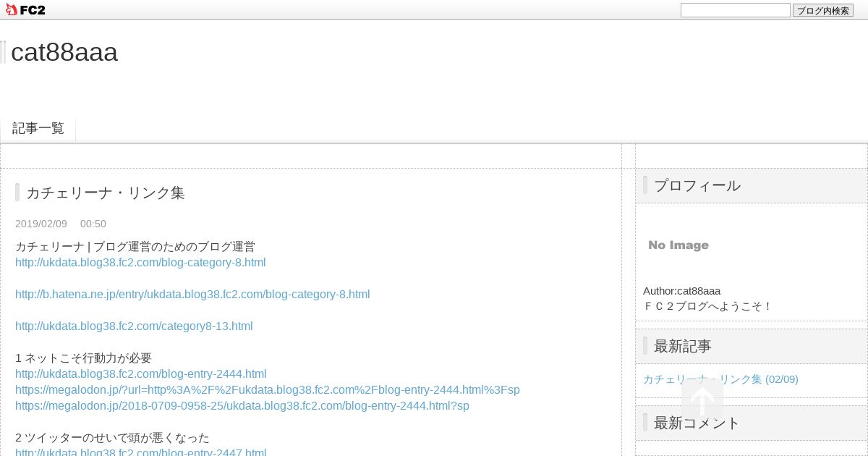Focus the blog search input field
Viewport: 868px width, 456px height.
tap(736, 10)
